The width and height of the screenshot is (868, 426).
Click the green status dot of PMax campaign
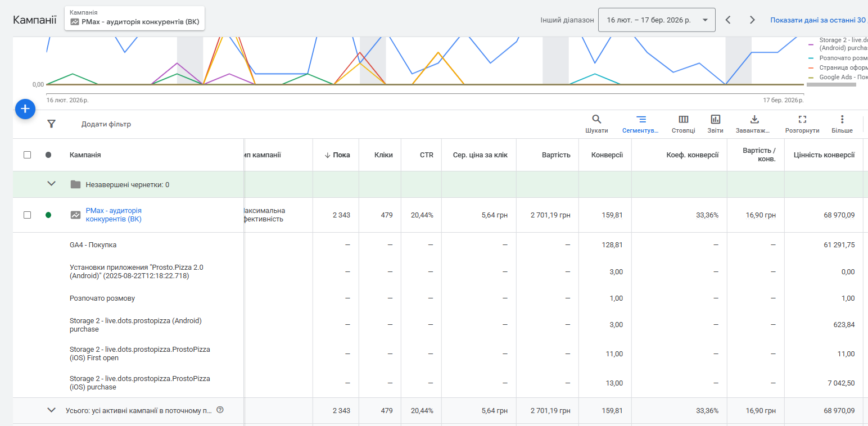point(48,215)
